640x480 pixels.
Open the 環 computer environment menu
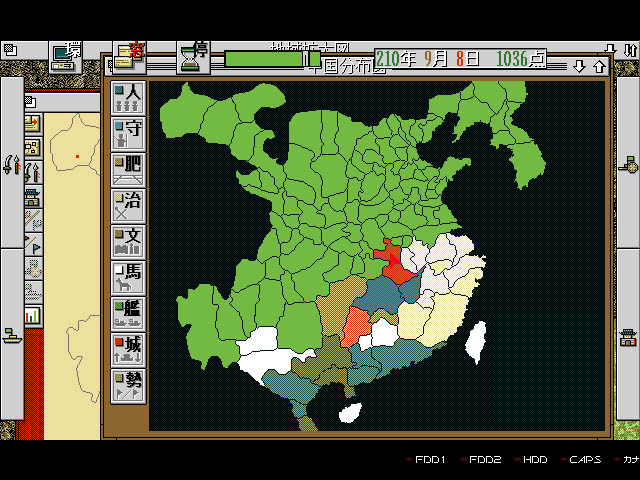(66, 57)
